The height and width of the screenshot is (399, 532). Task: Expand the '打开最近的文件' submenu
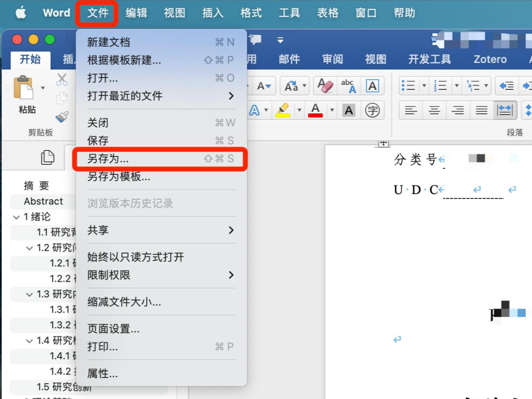pos(231,96)
